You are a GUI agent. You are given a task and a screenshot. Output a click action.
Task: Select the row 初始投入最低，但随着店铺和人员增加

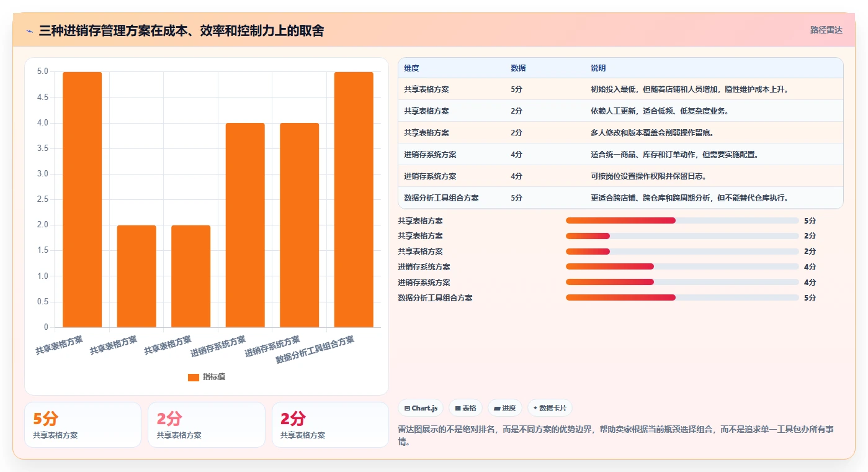pos(620,89)
